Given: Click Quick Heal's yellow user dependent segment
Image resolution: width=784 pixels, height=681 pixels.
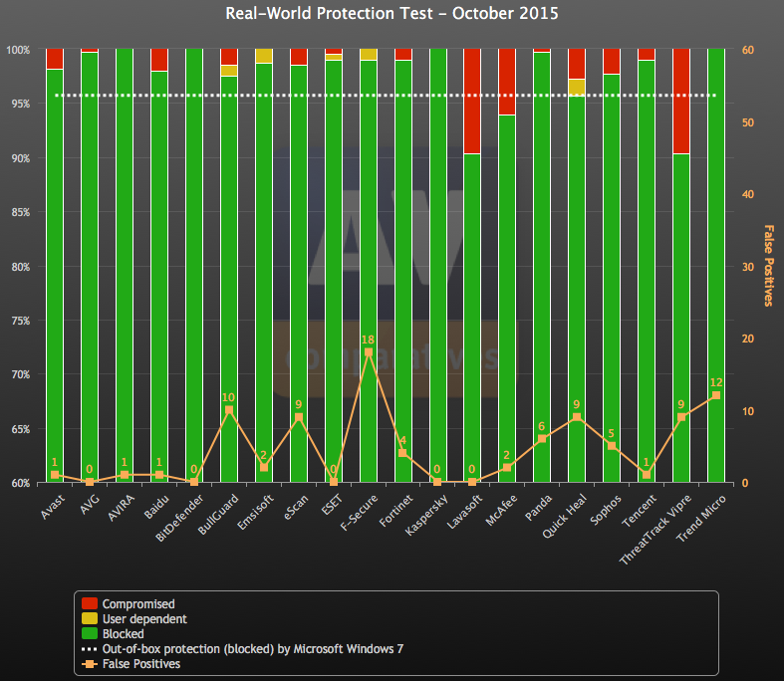Looking at the screenshot, I should pyautogui.click(x=577, y=87).
